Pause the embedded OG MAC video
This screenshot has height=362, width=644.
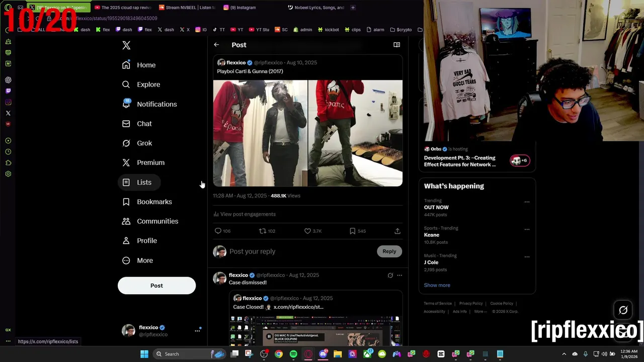point(269,336)
